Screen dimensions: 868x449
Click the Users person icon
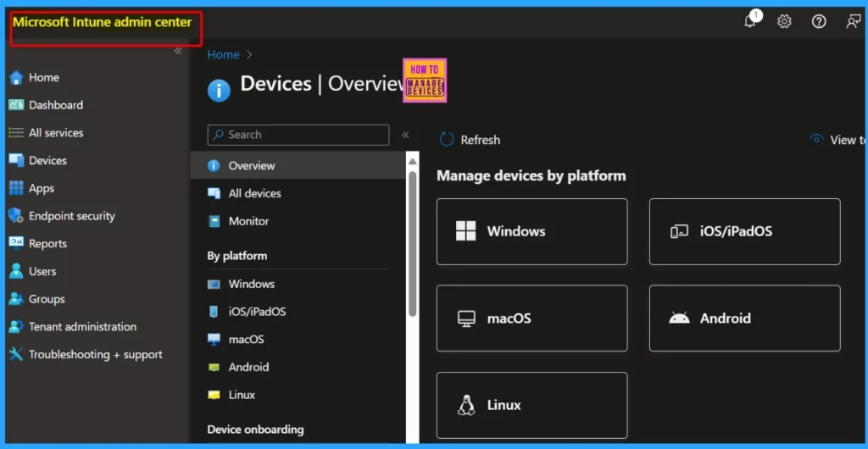coord(16,271)
